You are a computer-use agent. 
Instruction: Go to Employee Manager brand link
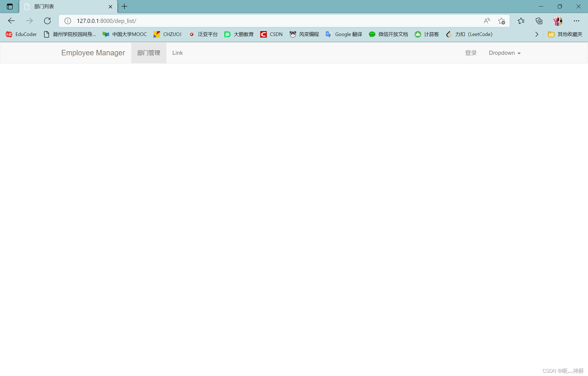tap(93, 53)
